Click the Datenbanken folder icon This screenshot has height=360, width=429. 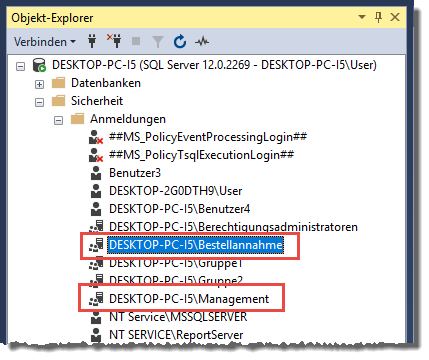pyautogui.click(x=58, y=83)
